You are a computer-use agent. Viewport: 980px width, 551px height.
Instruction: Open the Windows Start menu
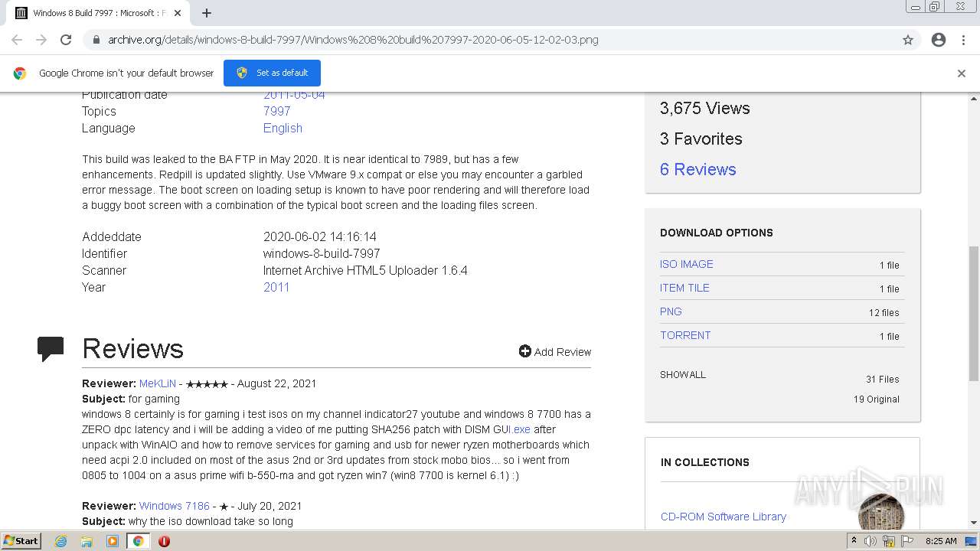[x=21, y=540]
